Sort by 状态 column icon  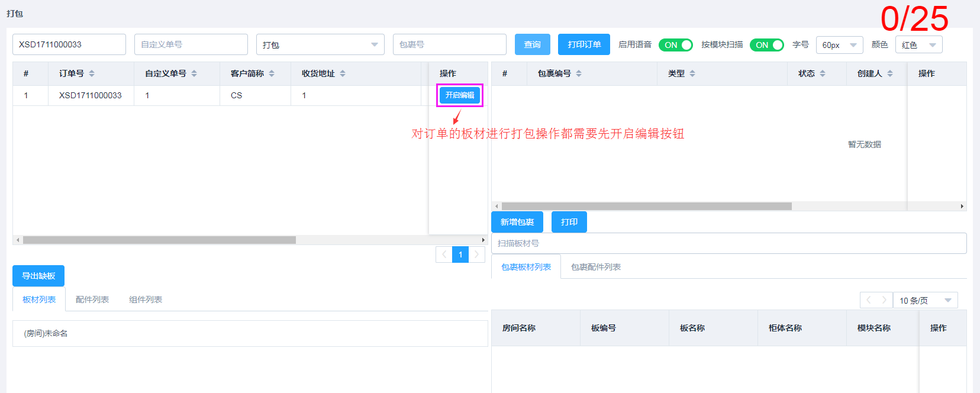pyautogui.click(x=823, y=73)
